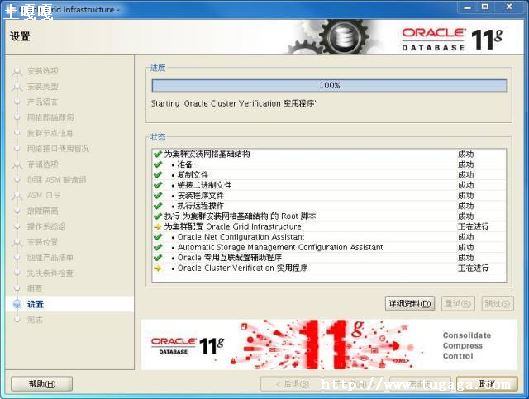Select the 存储选项 step in sidebar
Viewport: 529px width, 399px height.
click(43, 164)
